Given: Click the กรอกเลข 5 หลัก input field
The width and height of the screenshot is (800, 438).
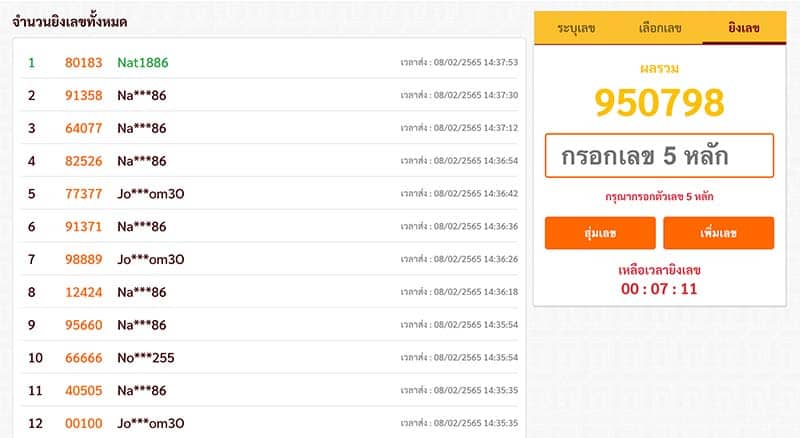Looking at the screenshot, I should tap(659, 156).
